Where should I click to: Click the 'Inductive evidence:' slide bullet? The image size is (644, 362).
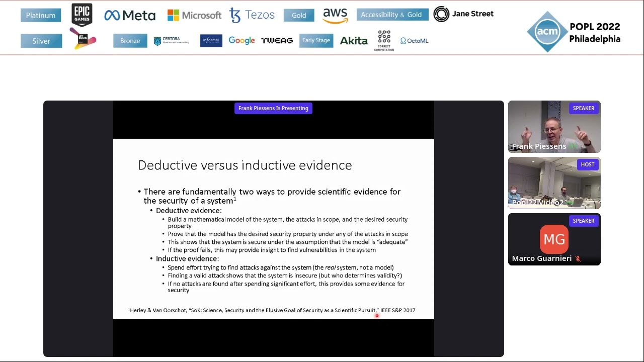187,258
